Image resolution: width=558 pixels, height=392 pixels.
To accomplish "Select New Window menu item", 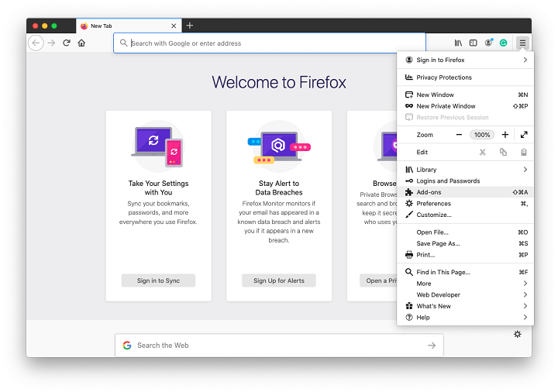I will click(465, 95).
